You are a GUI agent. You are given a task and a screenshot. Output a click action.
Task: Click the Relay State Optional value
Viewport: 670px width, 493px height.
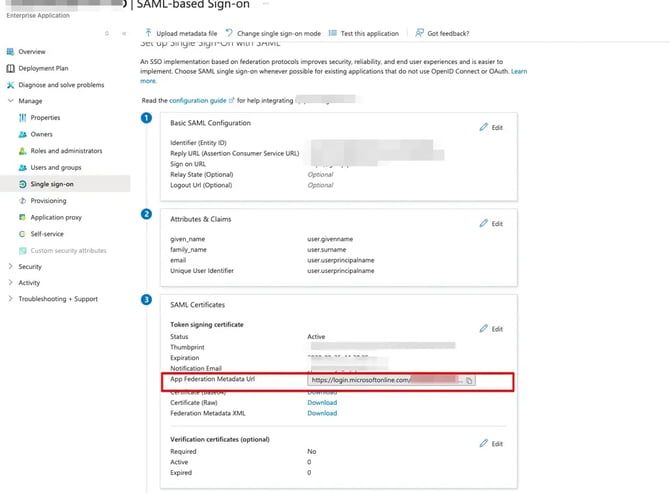pos(320,174)
